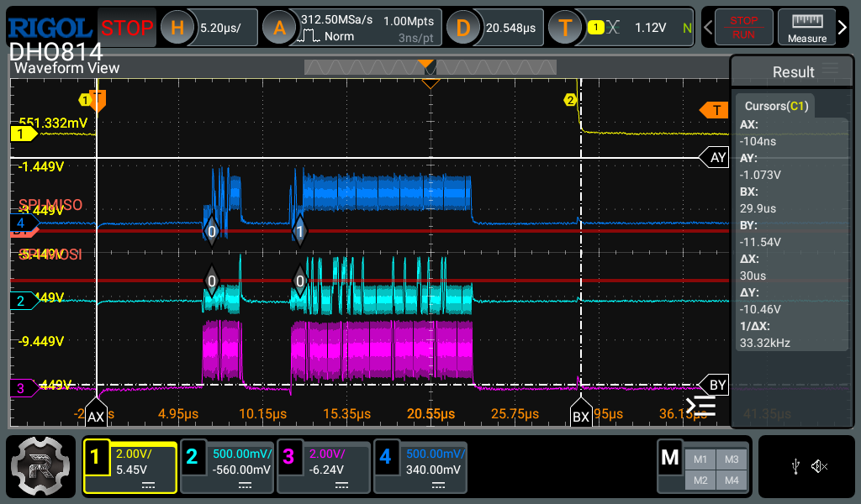Click the waveform memory overview bar
Image resolution: width=861 pixels, height=504 pixels.
(430, 67)
